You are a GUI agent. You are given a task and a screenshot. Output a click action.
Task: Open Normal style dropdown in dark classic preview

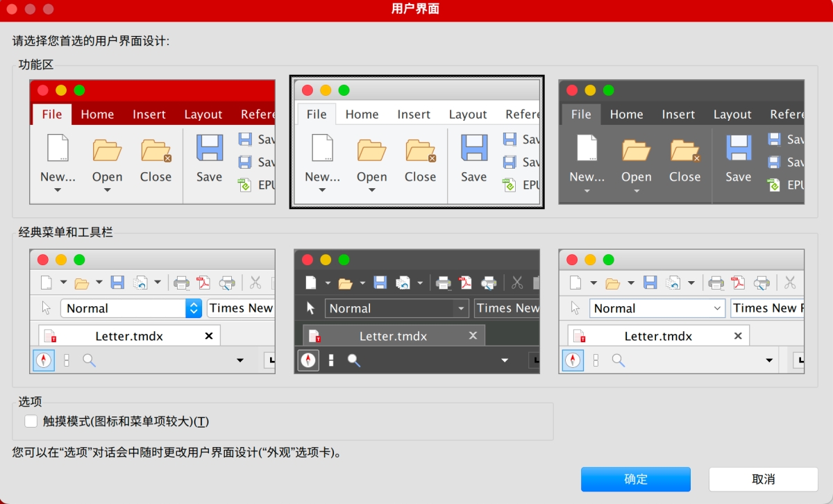click(x=460, y=308)
